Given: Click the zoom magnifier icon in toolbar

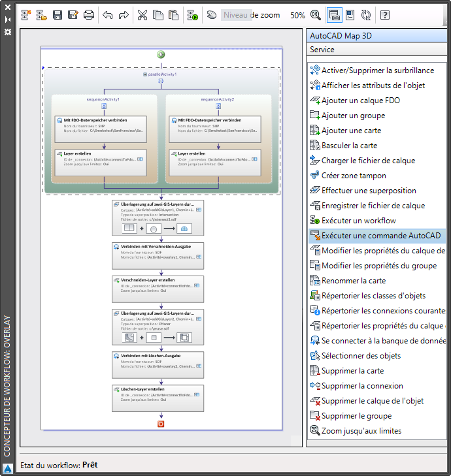Looking at the screenshot, I should click(x=316, y=15).
